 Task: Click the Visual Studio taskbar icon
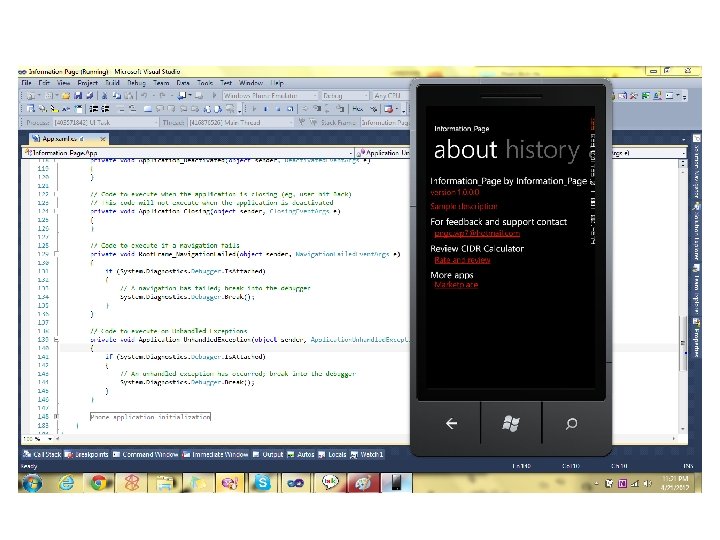(x=295, y=483)
